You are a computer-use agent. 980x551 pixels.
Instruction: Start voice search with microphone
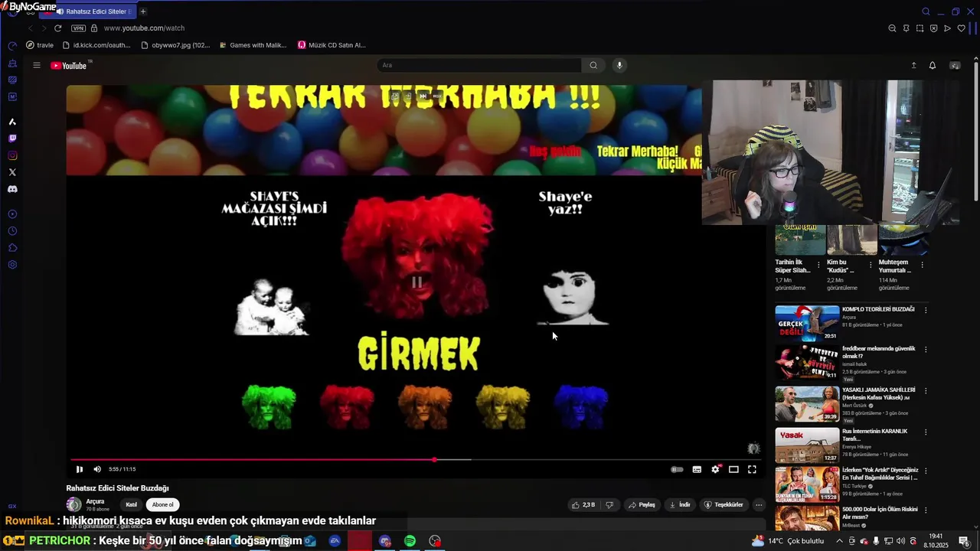(x=619, y=65)
